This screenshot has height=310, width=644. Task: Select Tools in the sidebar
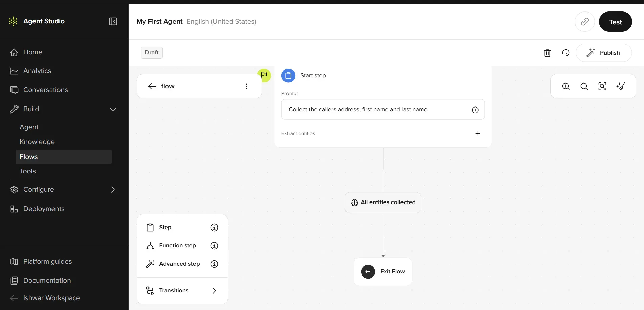point(28,171)
